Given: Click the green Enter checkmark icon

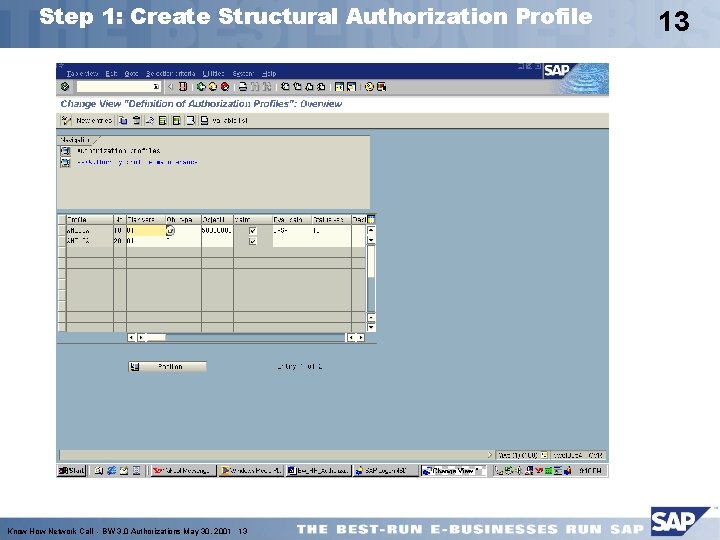Looking at the screenshot, I should pos(65,86).
